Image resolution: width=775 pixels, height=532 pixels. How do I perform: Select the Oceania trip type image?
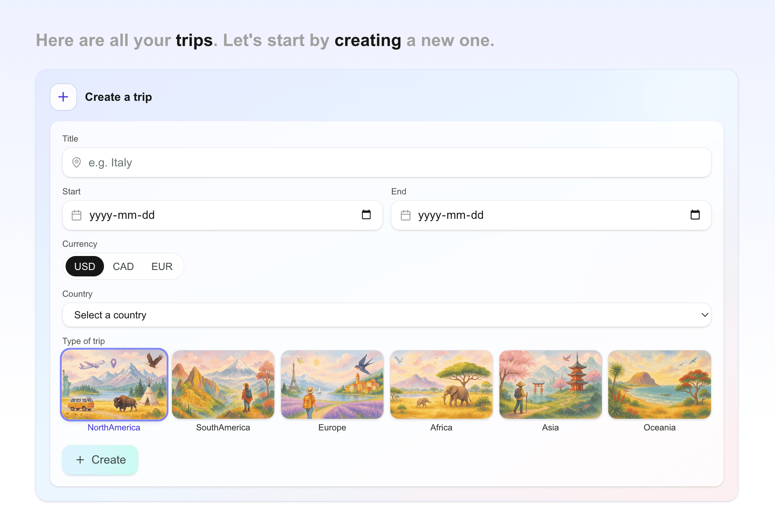(x=659, y=384)
